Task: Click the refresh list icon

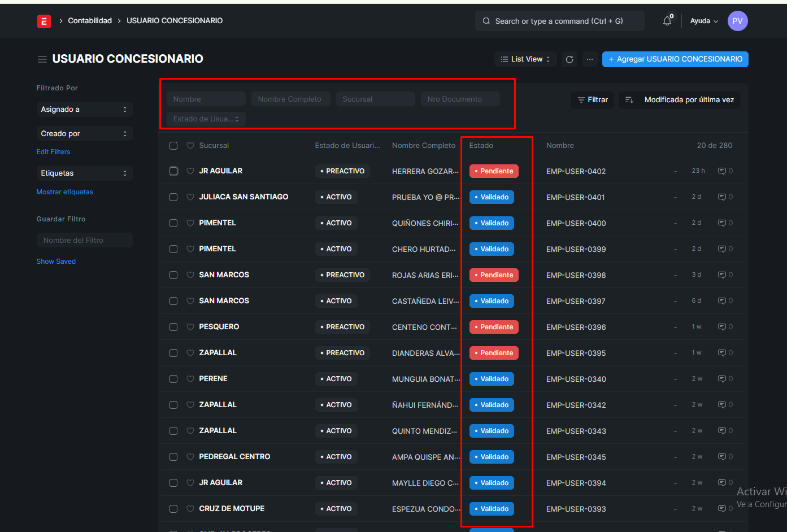Action: coord(569,59)
